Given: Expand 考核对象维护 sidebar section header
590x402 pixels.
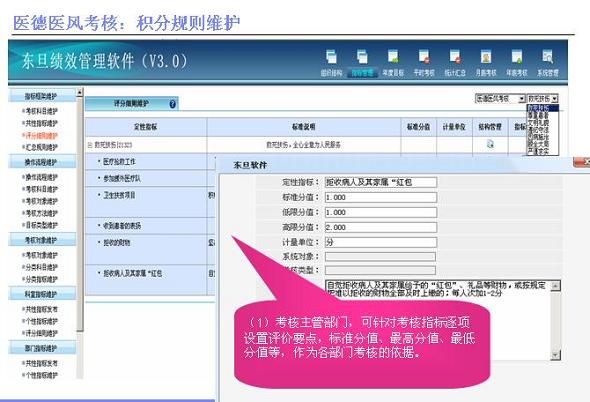Looking at the screenshot, I should [x=42, y=240].
